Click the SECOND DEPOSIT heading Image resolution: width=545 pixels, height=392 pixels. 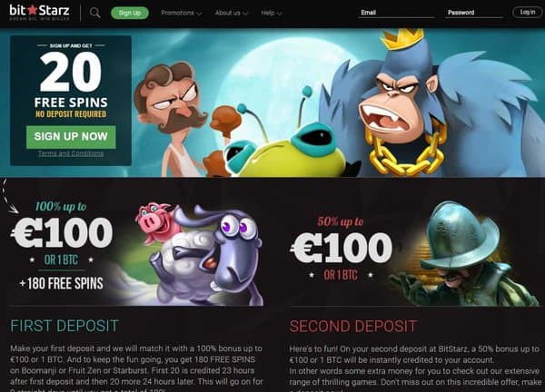click(x=353, y=326)
